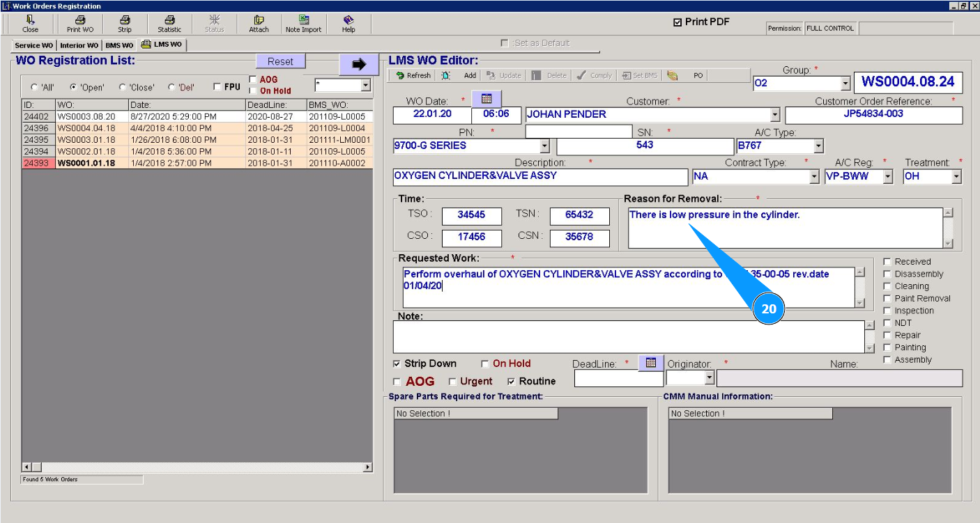Image resolution: width=980 pixels, height=523 pixels.
Task: Select the 'Close' radio filter
Action: [x=123, y=88]
